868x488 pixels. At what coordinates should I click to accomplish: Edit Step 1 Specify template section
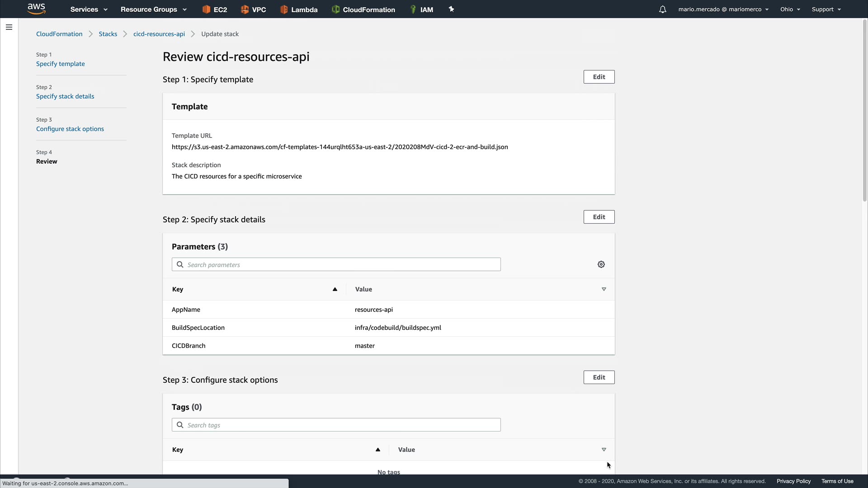[599, 77]
